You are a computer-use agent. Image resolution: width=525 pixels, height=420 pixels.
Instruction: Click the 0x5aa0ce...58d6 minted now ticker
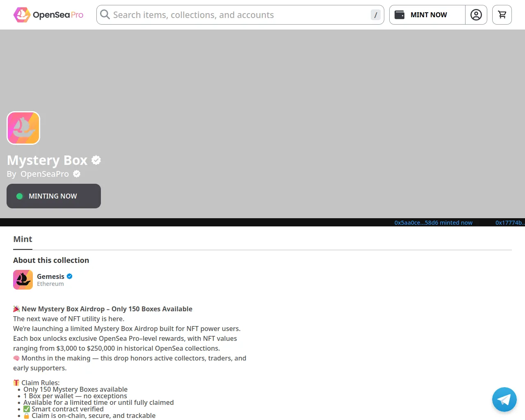click(x=434, y=223)
